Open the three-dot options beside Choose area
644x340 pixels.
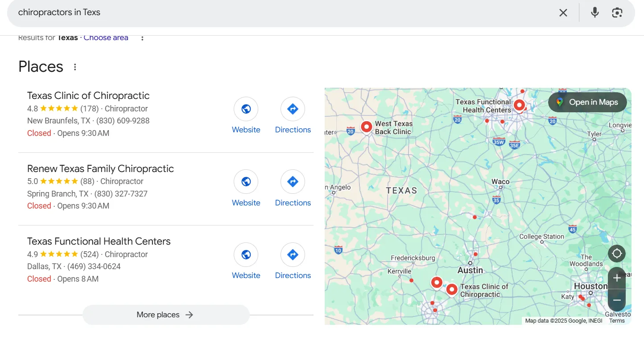pyautogui.click(x=142, y=38)
